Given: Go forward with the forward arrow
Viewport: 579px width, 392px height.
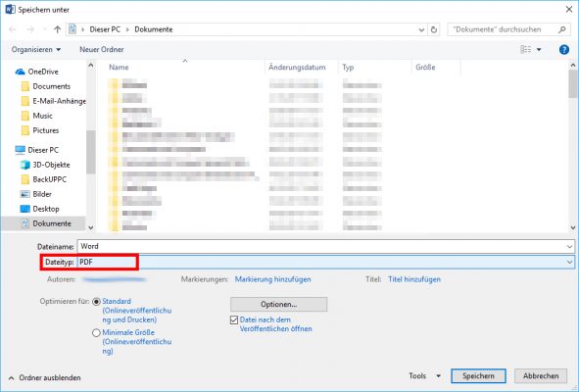Looking at the screenshot, I should 30,29.
